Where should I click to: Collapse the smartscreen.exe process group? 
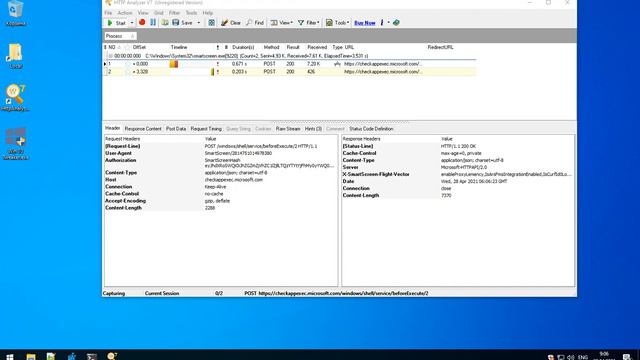click(110, 56)
